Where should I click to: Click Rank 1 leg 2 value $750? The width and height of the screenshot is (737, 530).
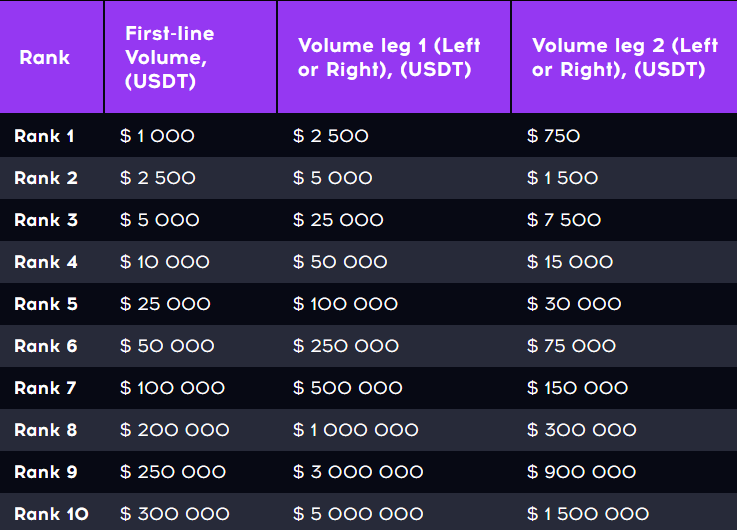point(553,136)
